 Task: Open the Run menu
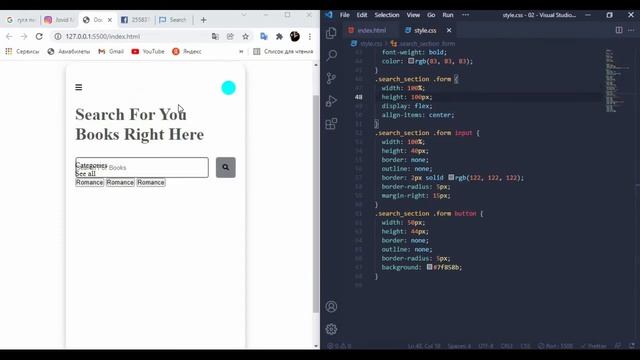[x=448, y=15]
